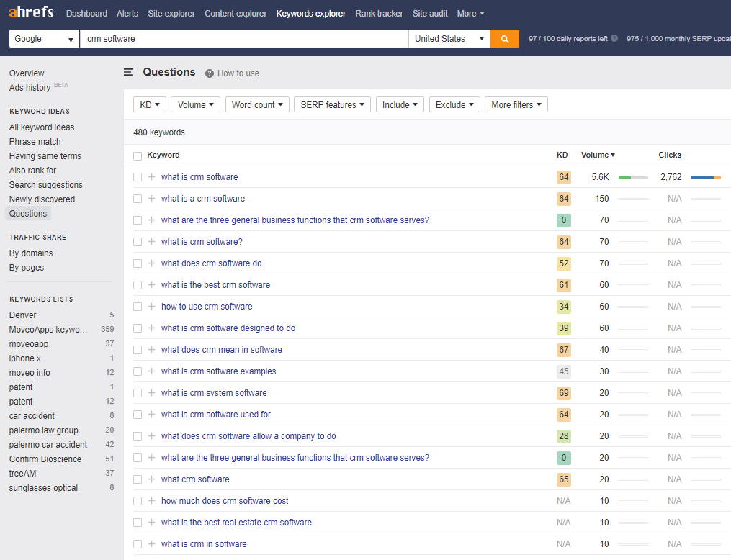The image size is (731, 560).
Task: Open the Google search engine dropdown
Action: point(44,39)
